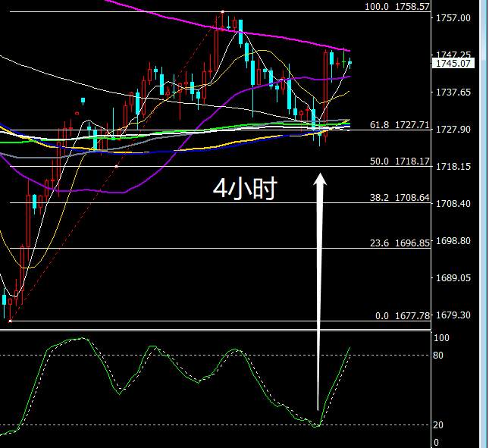
Task: Click the 1698.80 price axis value
Action: click(453, 241)
